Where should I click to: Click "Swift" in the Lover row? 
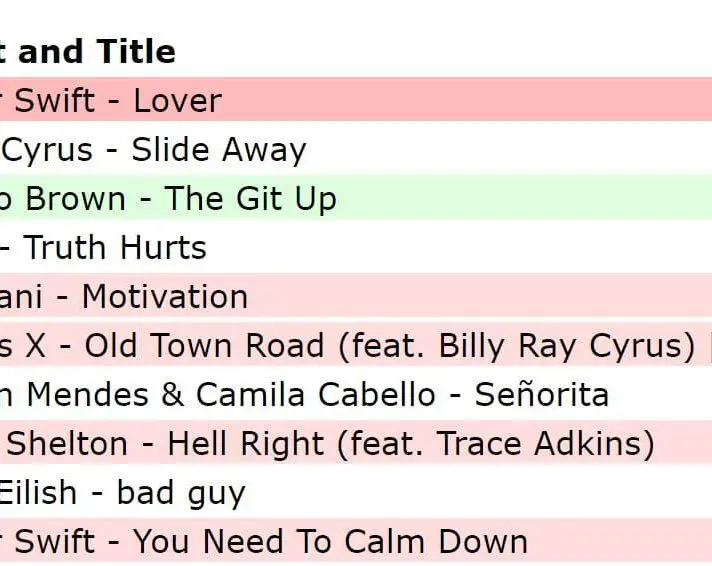pyautogui.click(x=55, y=100)
